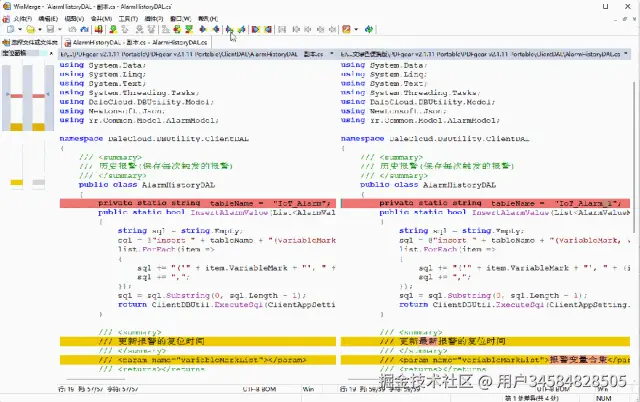Expand the plugin icon dropdown arrow
640x402 pixels.
356,29
